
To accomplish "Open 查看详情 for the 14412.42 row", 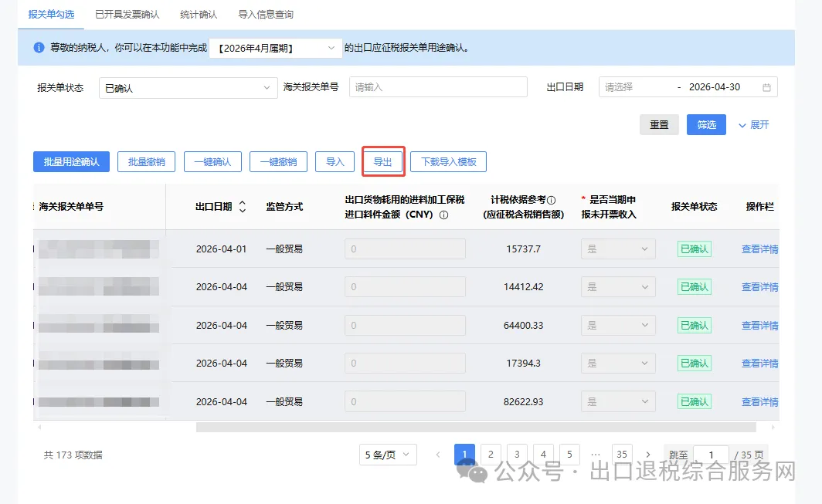I will [x=759, y=287].
